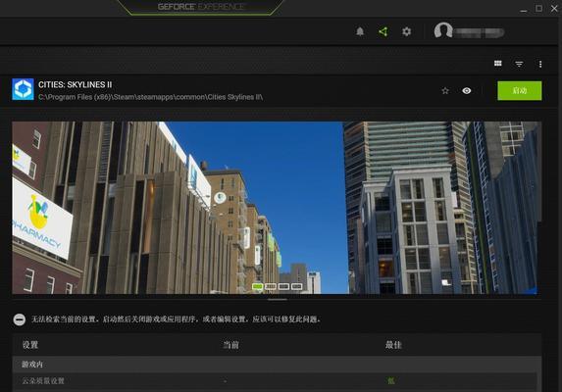This screenshot has width=562, height=392.
Task: Click the Cities: Skylines II game icon
Action: tap(23, 89)
